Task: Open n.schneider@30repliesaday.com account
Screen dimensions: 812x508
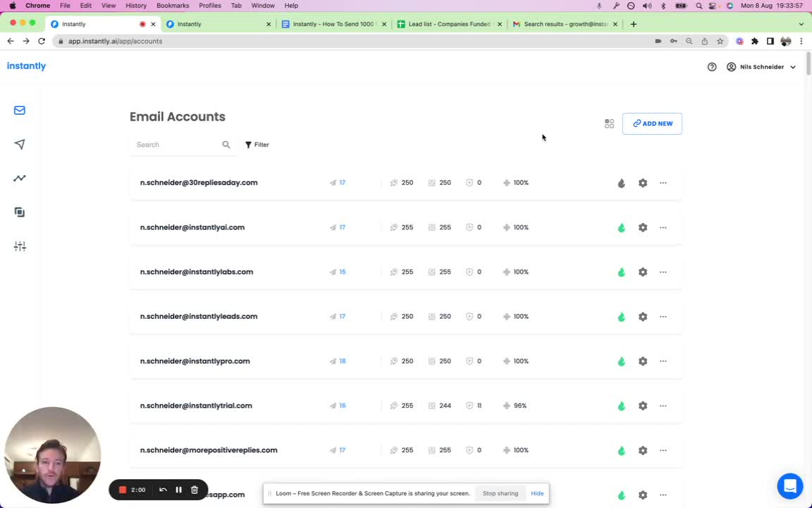Action: pyautogui.click(x=199, y=183)
